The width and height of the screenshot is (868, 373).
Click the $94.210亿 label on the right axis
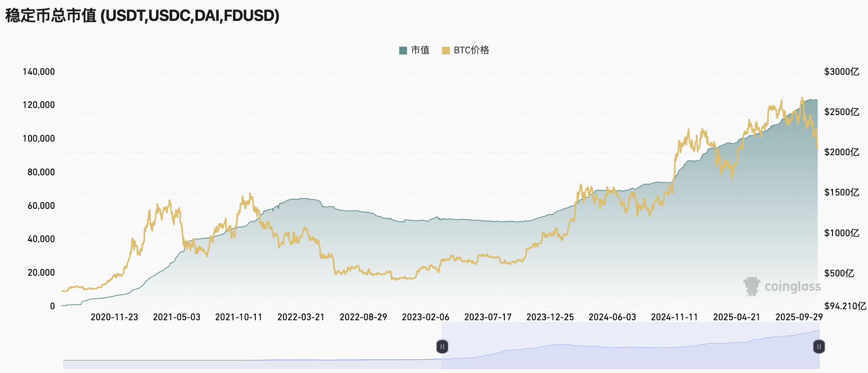pos(845,306)
